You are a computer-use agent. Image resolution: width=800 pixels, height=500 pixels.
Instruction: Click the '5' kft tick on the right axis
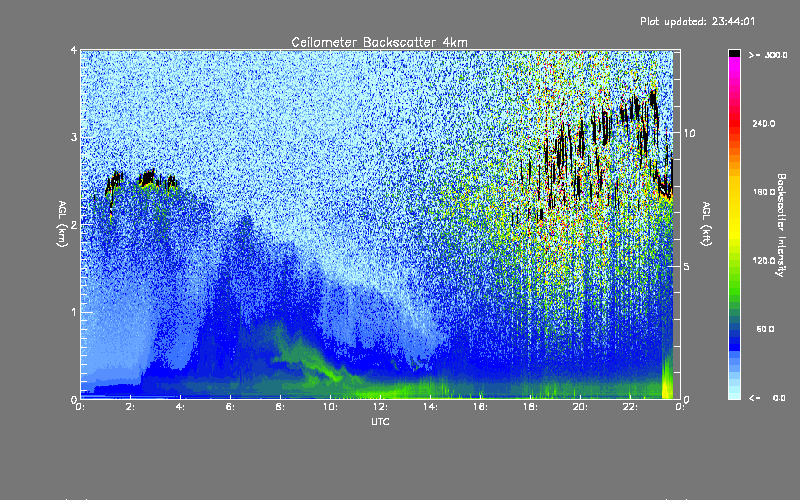(687, 267)
